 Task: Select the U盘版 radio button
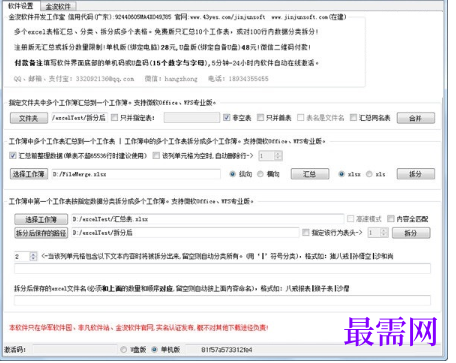124,350
